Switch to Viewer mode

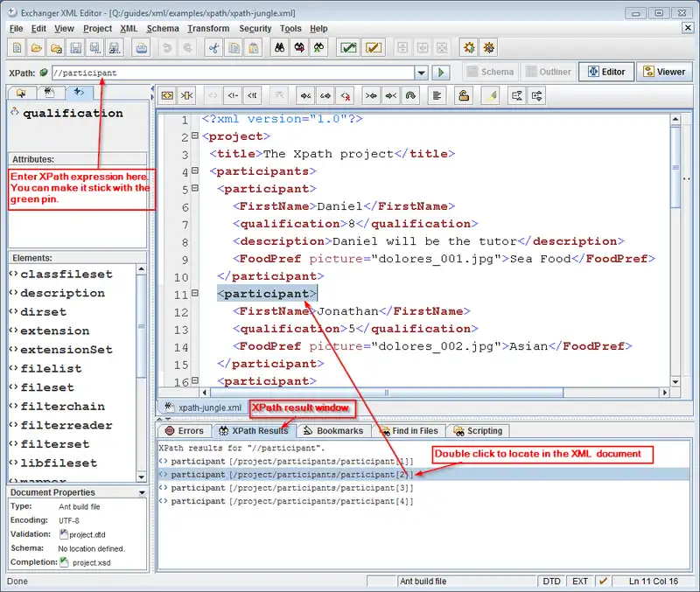663,72
